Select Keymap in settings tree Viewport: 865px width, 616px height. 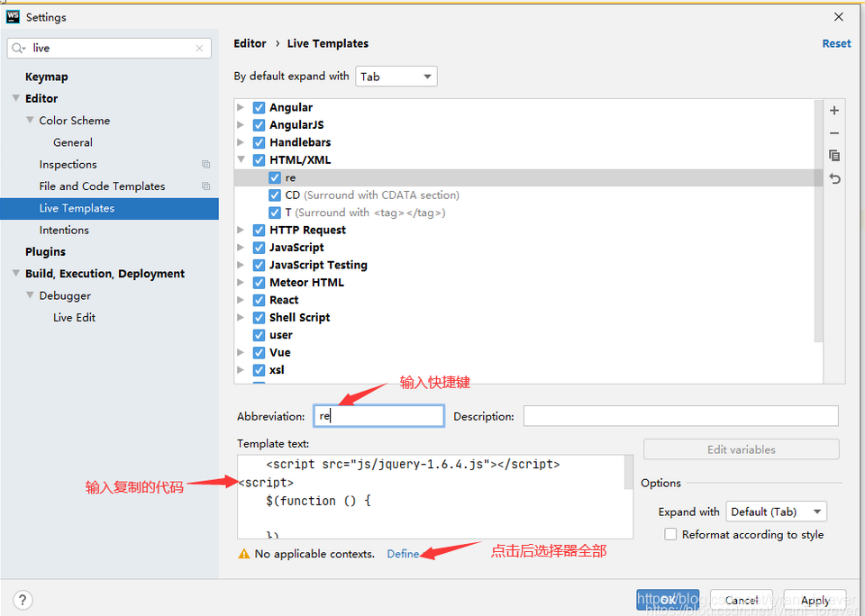[x=46, y=77]
